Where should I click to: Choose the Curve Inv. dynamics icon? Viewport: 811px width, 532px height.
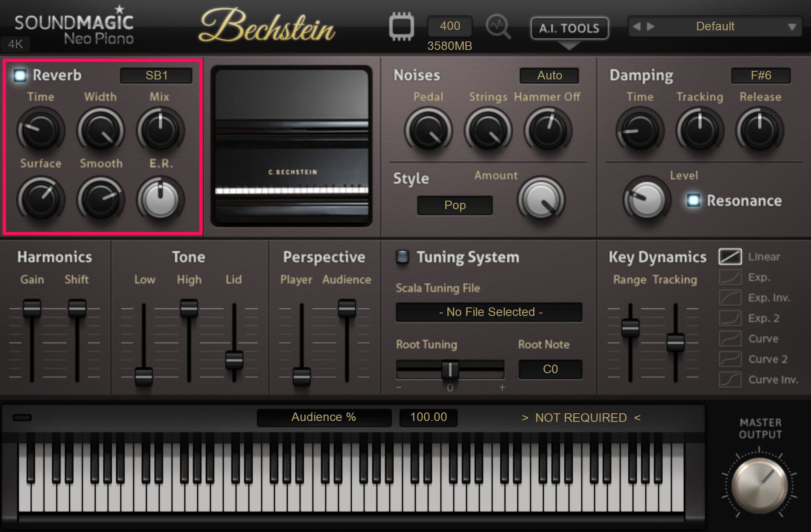pos(730,380)
